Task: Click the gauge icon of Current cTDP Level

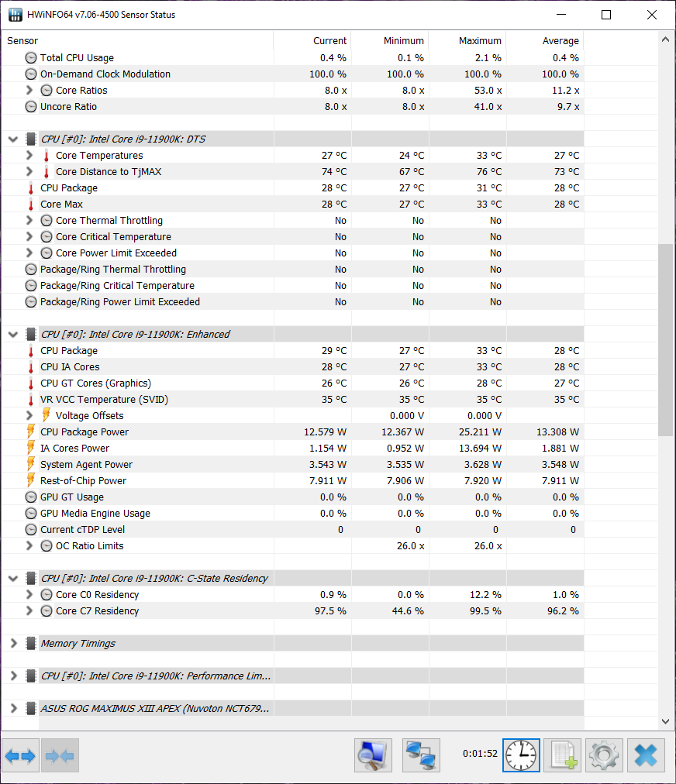Action: (x=31, y=529)
